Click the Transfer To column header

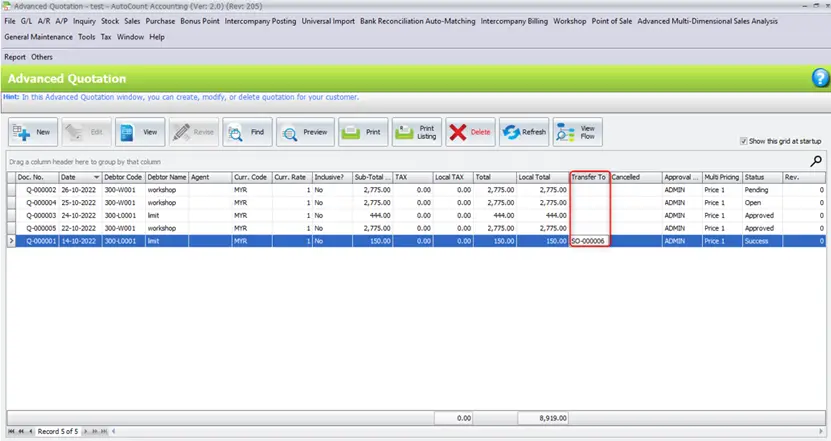[x=589, y=177]
